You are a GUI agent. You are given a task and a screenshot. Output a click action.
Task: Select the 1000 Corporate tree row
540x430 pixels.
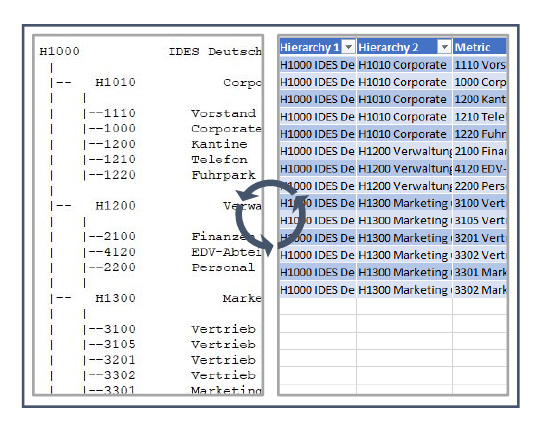[x=172, y=128]
